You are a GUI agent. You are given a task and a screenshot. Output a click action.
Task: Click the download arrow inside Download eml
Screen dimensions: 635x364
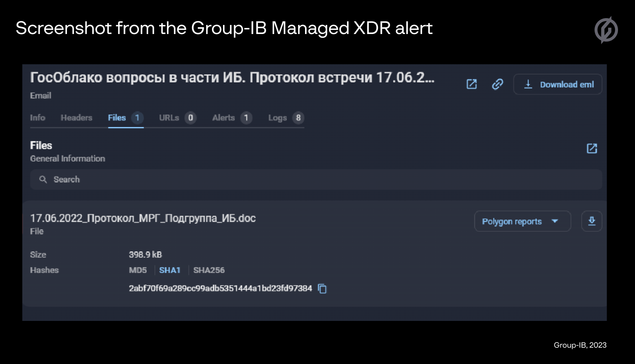coord(528,84)
